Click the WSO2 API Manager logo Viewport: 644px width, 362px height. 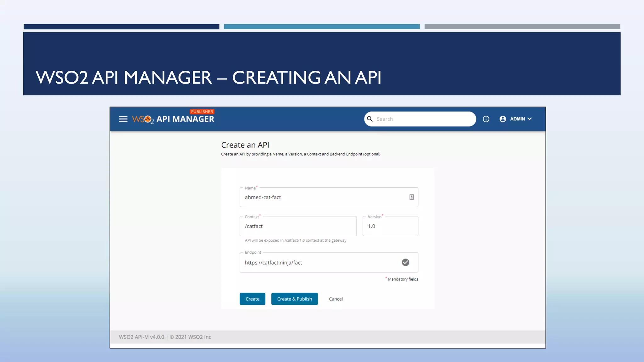[173, 119]
